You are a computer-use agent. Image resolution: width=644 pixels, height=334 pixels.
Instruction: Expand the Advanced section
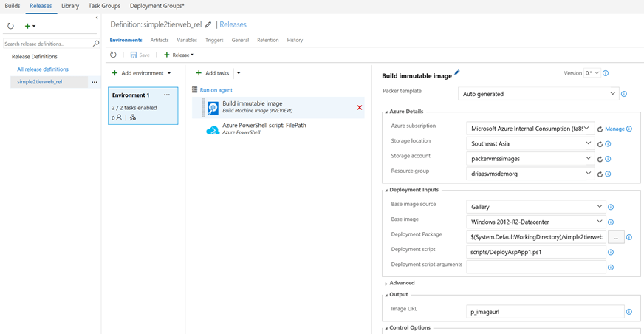click(x=401, y=283)
